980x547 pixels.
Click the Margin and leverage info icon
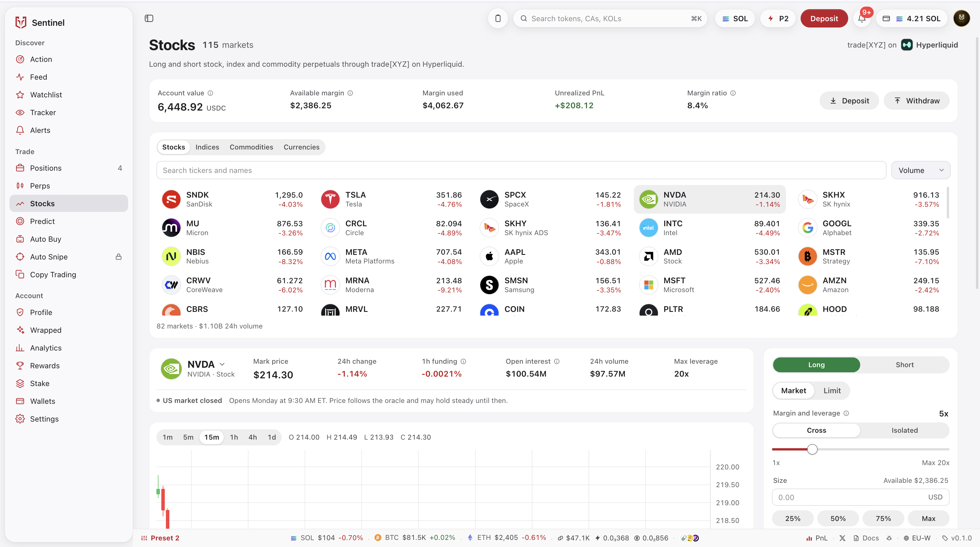(x=846, y=413)
